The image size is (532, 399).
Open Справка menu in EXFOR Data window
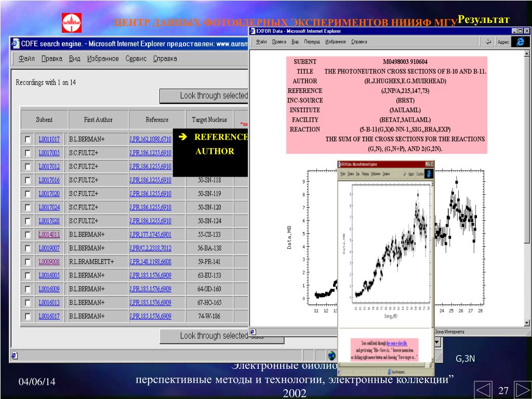pos(359,42)
